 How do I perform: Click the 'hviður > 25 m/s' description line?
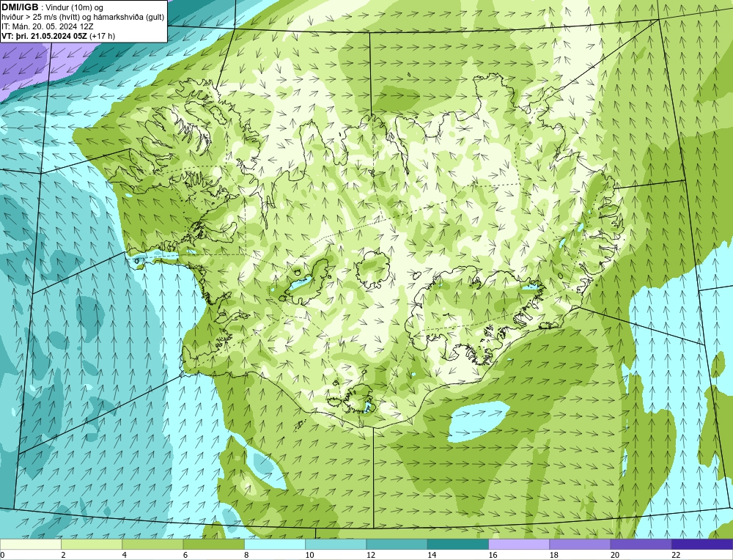coord(83,18)
